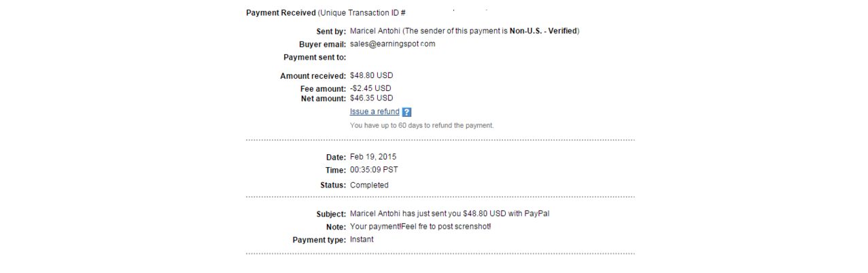
Task: Click the Non-U.S. - Verified status text
Action: [542, 31]
